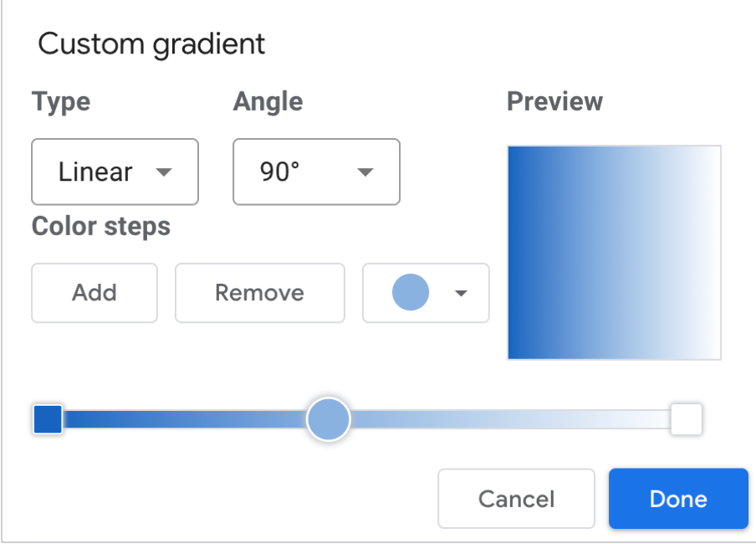Click the leftmost gradient stop marker
The width and height of the screenshot is (756, 544).
48,418
